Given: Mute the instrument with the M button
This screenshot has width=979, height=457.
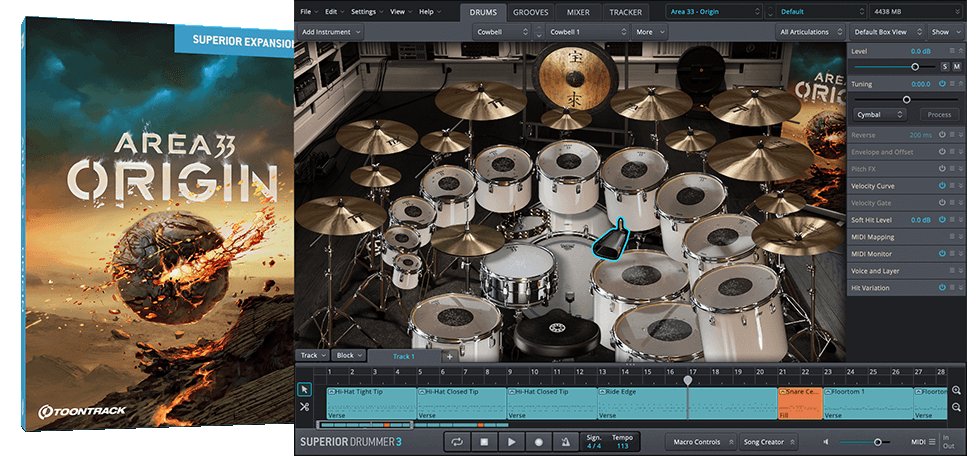Looking at the screenshot, I should click(x=956, y=67).
